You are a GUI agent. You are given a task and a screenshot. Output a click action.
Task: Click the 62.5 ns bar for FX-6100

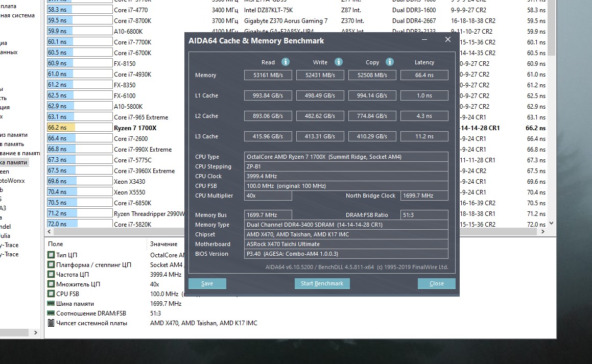pyautogui.click(x=80, y=95)
